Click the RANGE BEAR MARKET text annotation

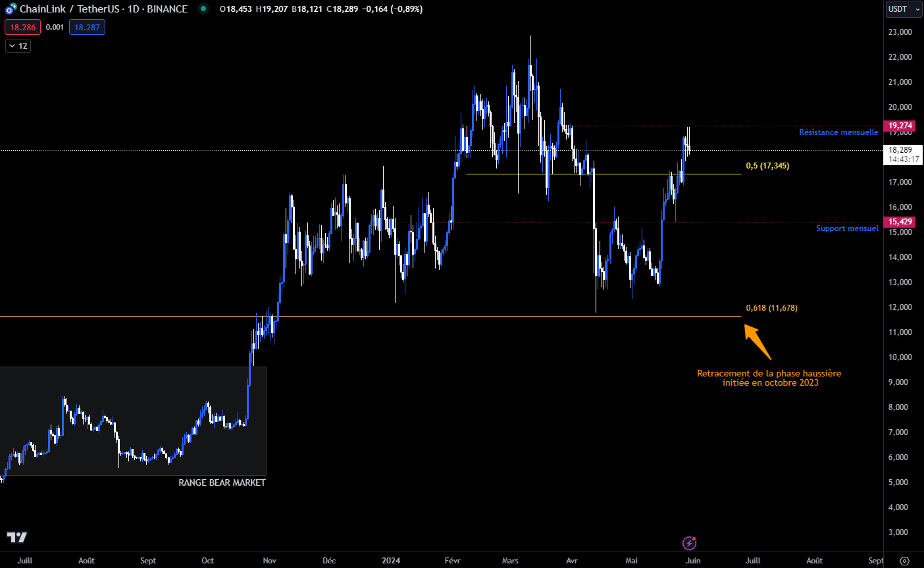[x=221, y=482]
